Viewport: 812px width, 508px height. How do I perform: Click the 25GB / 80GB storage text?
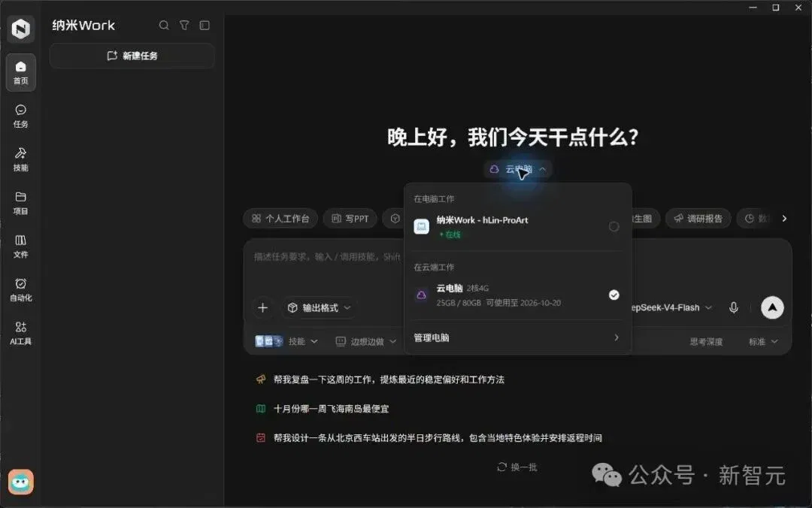459,302
